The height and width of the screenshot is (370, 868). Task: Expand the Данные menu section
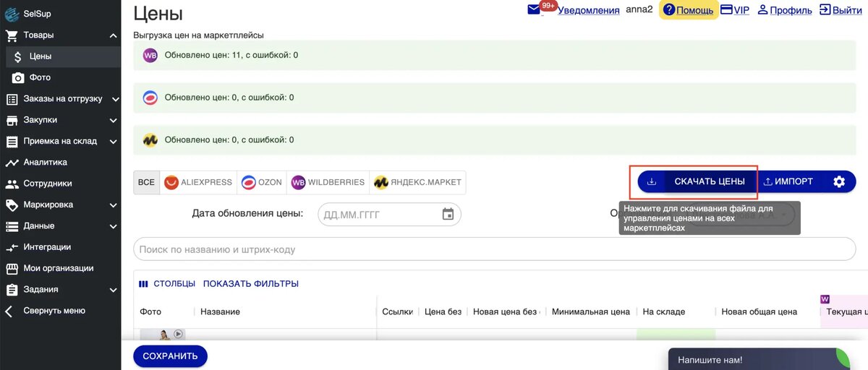(114, 226)
